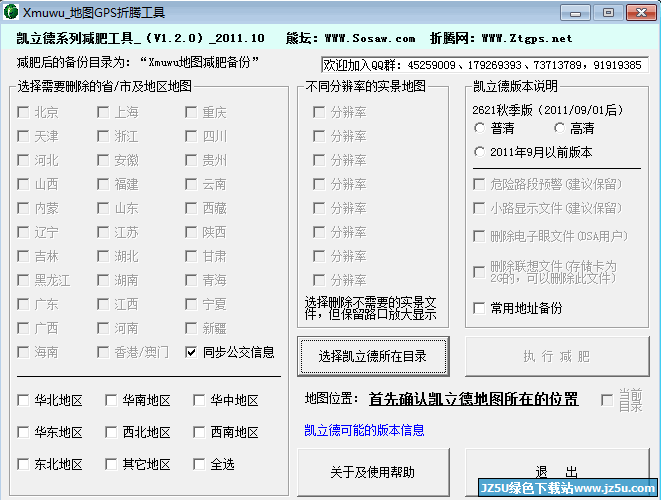The width and height of the screenshot is (661, 500).
Task: Check the 江西 checkbox
Action: (x=103, y=304)
